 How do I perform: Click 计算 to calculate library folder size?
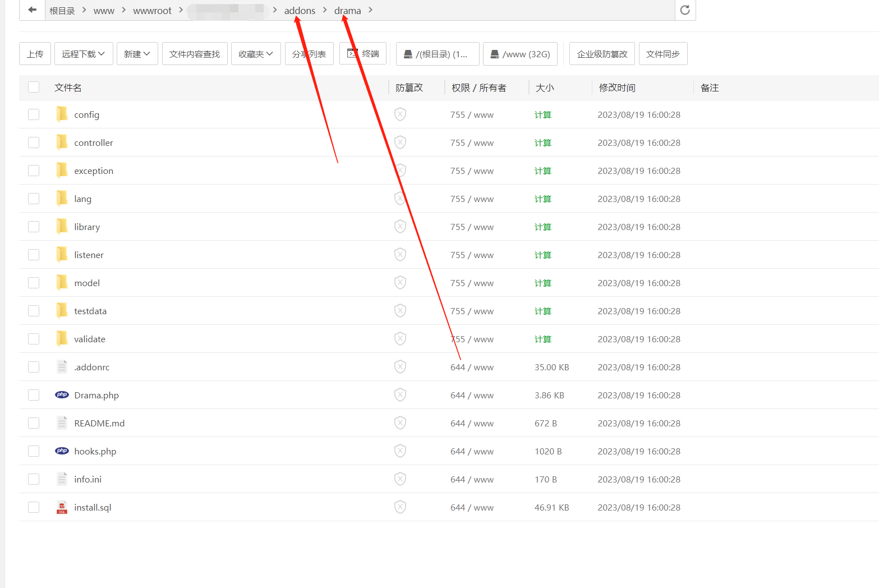point(542,227)
